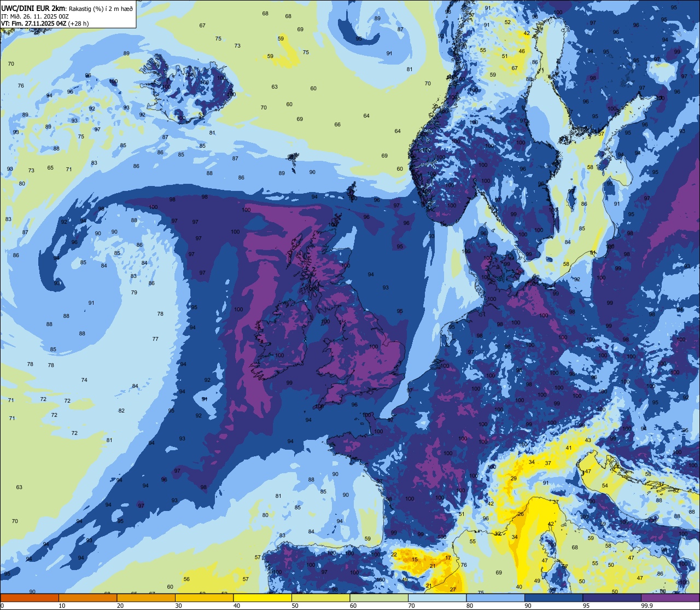
Task: Click the legend tick label 30
Action: pos(178,606)
